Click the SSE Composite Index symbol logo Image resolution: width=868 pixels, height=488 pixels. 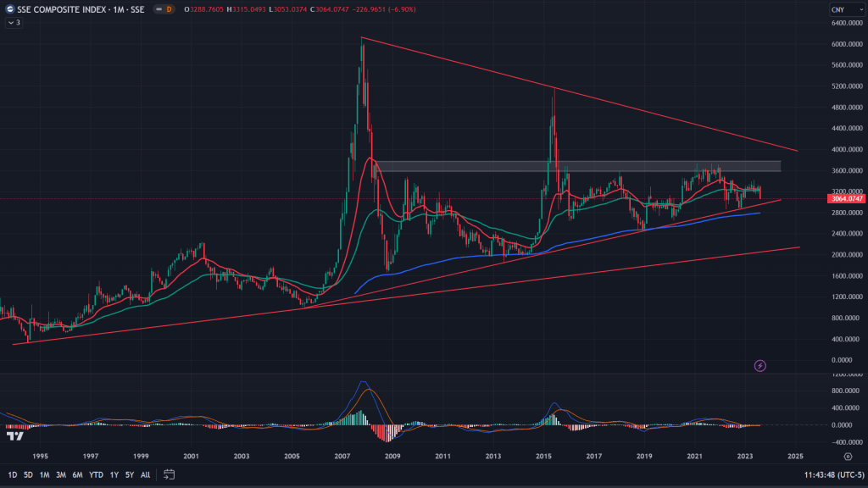(9, 9)
